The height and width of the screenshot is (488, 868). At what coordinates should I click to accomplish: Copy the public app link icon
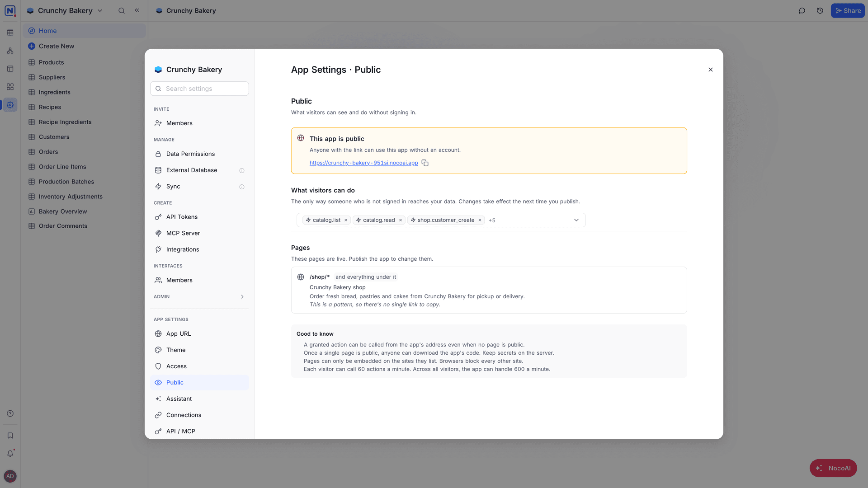(425, 163)
